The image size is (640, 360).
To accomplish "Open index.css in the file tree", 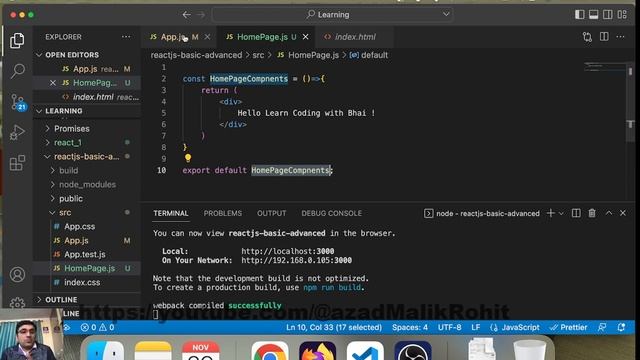I will click(87, 282).
